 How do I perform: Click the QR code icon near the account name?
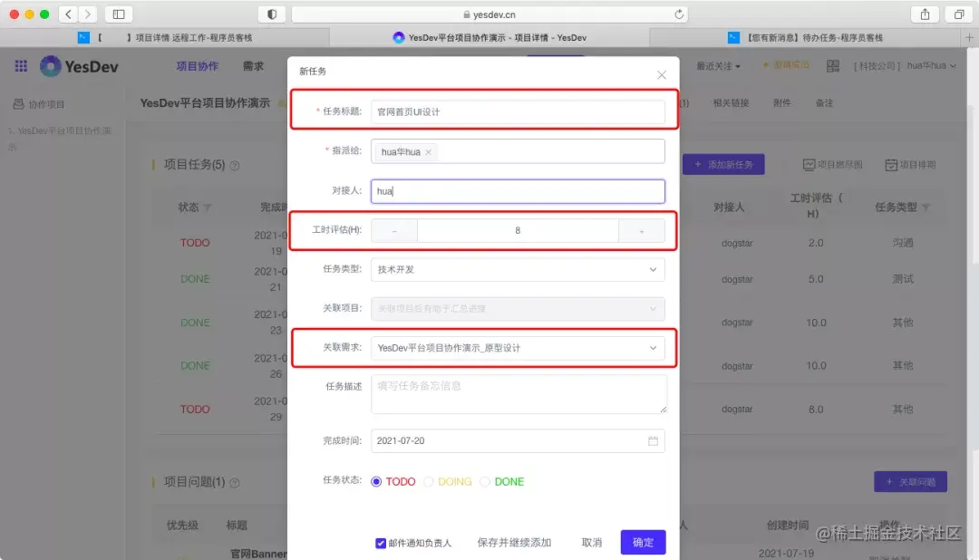[833, 65]
